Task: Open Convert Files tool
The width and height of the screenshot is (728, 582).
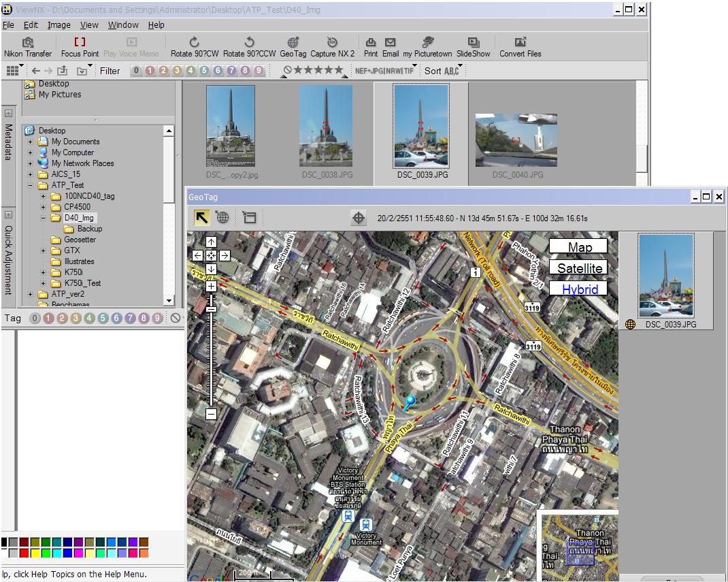Action: [520, 48]
